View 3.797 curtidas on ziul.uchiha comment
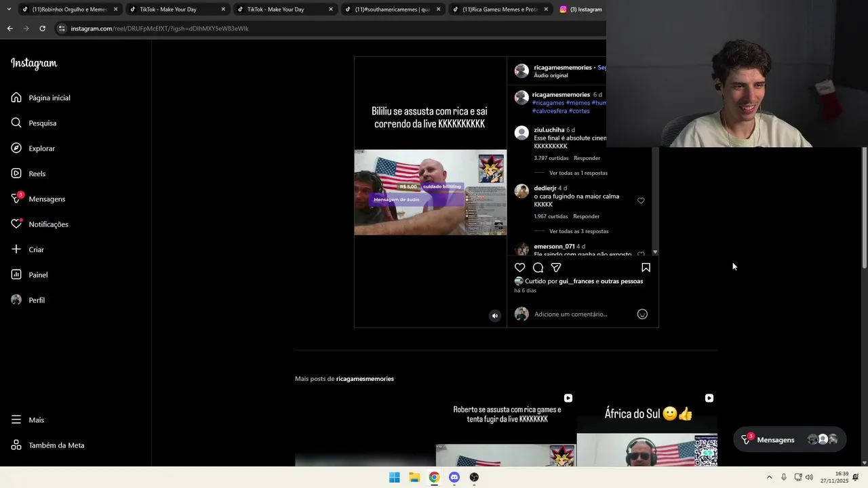 551,158
